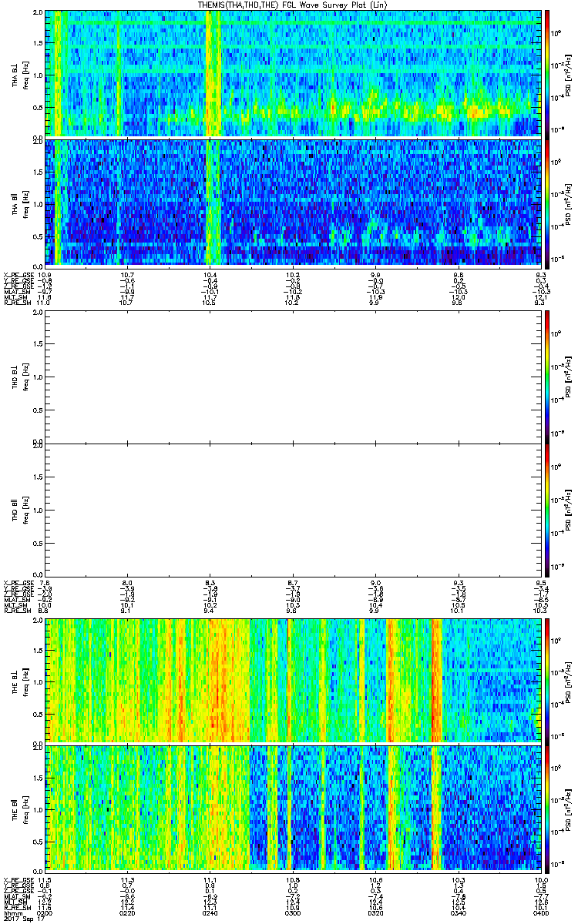578x924 pixels.
Task: Click X_RE_GSE row label under THD panels
Action: click(x=17, y=583)
